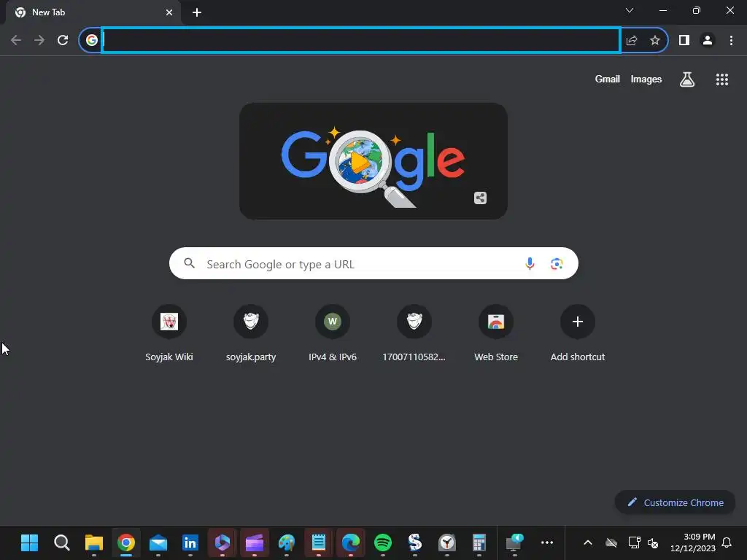The height and width of the screenshot is (560, 747).
Task: Open Notepad from the taskbar
Action: (319, 542)
